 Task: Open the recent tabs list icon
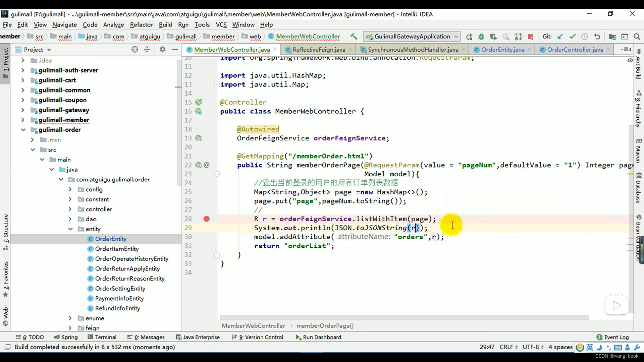tap(626, 50)
